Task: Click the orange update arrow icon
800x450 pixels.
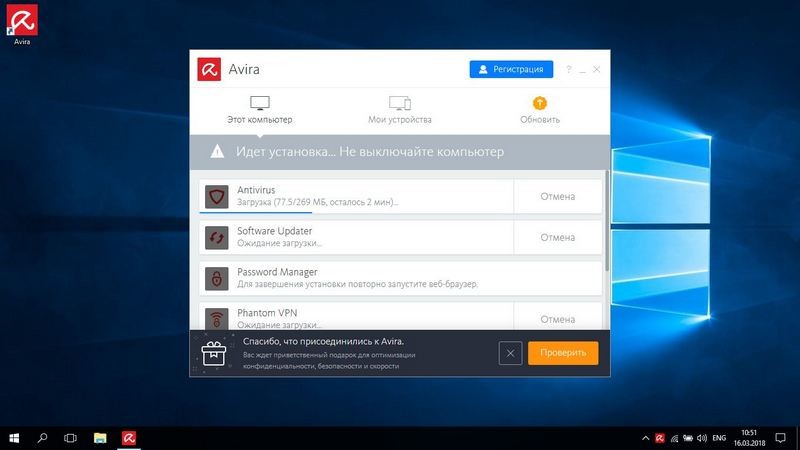Action: [540, 103]
